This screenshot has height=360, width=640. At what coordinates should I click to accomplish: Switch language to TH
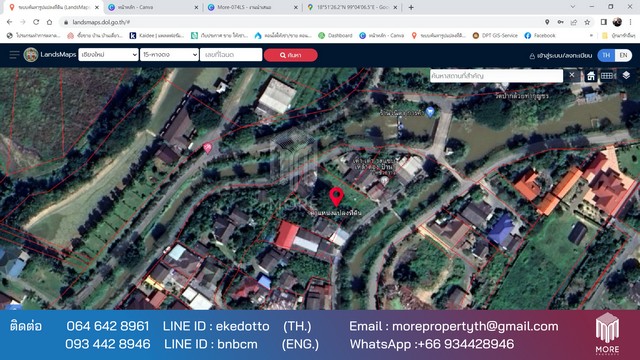pos(606,55)
